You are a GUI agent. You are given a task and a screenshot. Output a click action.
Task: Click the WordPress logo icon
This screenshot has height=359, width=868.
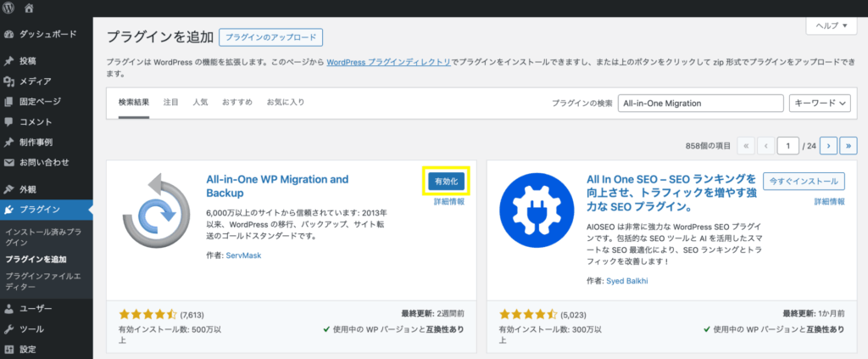point(9,8)
